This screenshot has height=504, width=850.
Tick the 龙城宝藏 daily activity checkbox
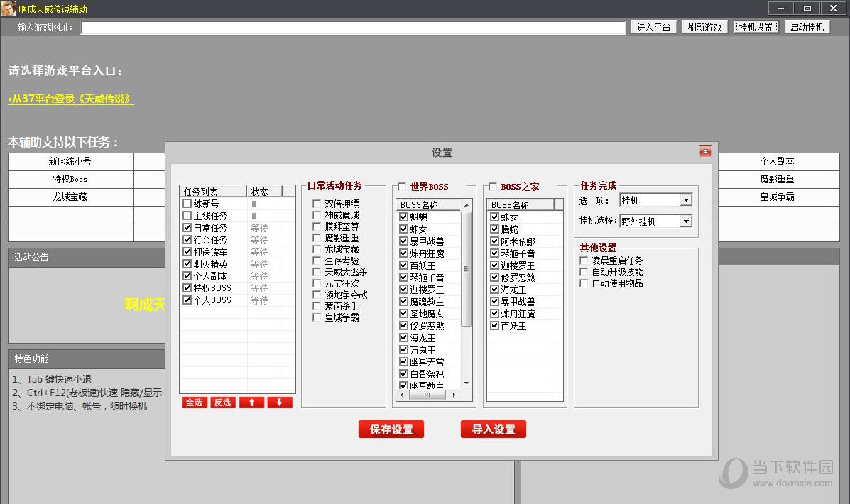(317, 249)
